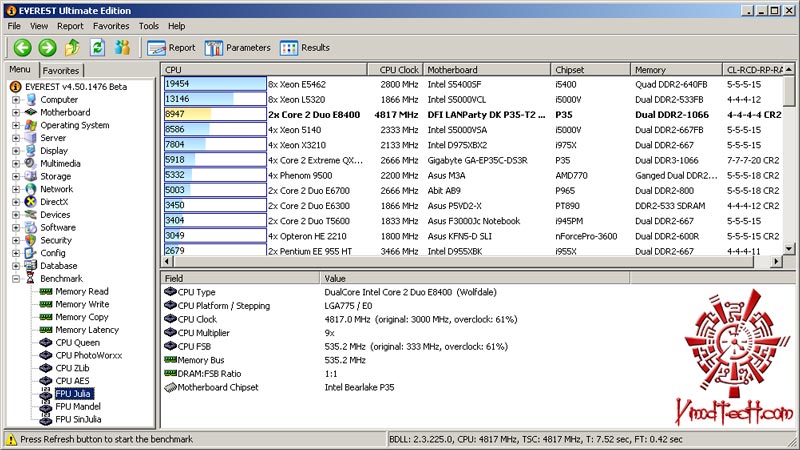The width and height of the screenshot is (800, 450).
Task: Expand the Motherboard tree node
Action: [16, 113]
